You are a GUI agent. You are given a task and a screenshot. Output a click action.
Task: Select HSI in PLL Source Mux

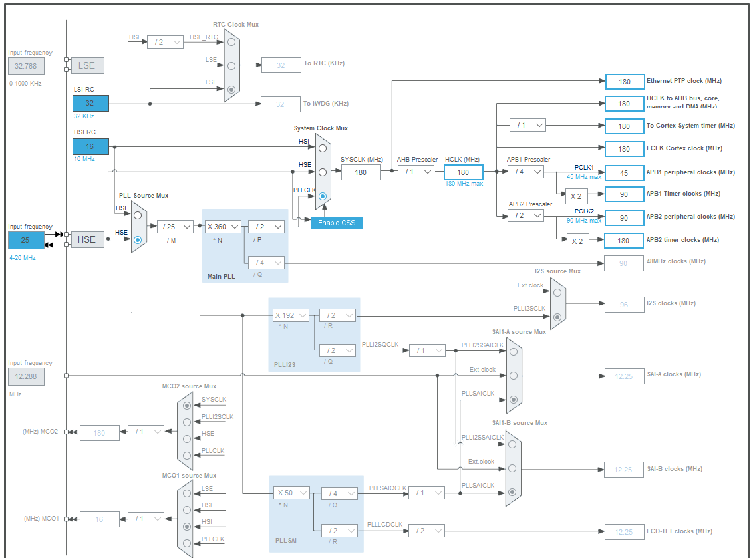138,215
